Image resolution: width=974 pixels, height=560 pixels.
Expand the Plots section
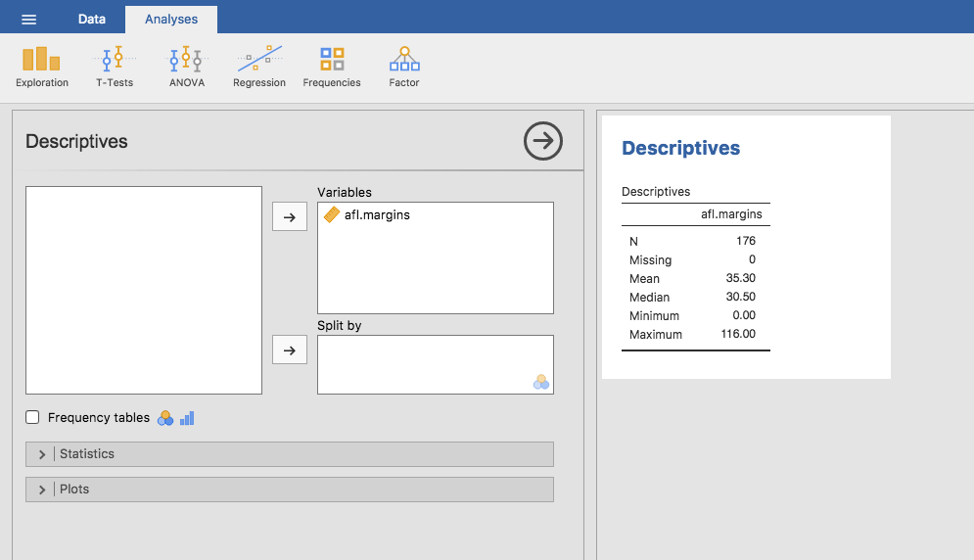point(290,490)
